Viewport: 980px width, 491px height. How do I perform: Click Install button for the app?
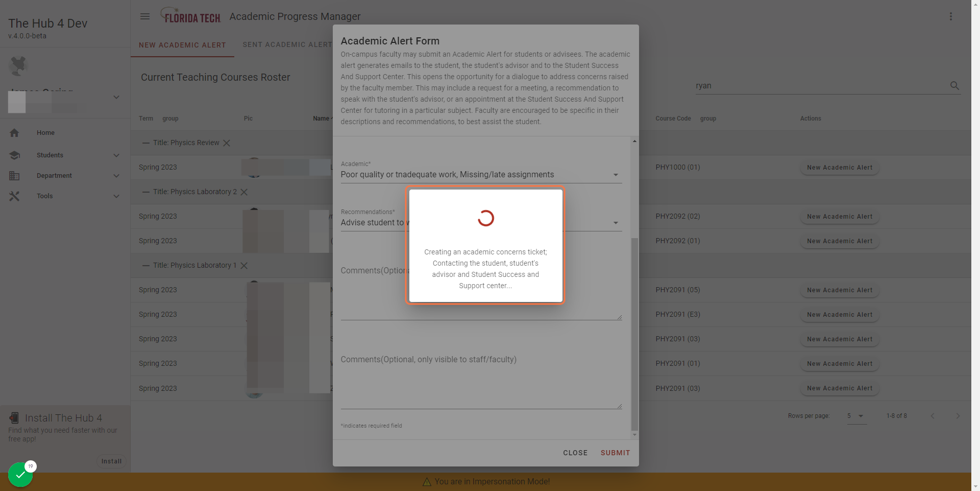pos(111,461)
